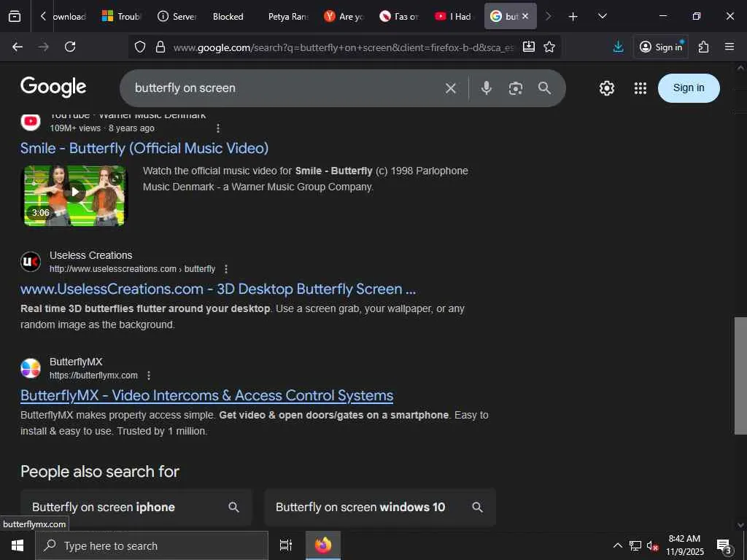Open more options for Useless Creations result
The width and height of the screenshot is (747, 560).
point(226,269)
